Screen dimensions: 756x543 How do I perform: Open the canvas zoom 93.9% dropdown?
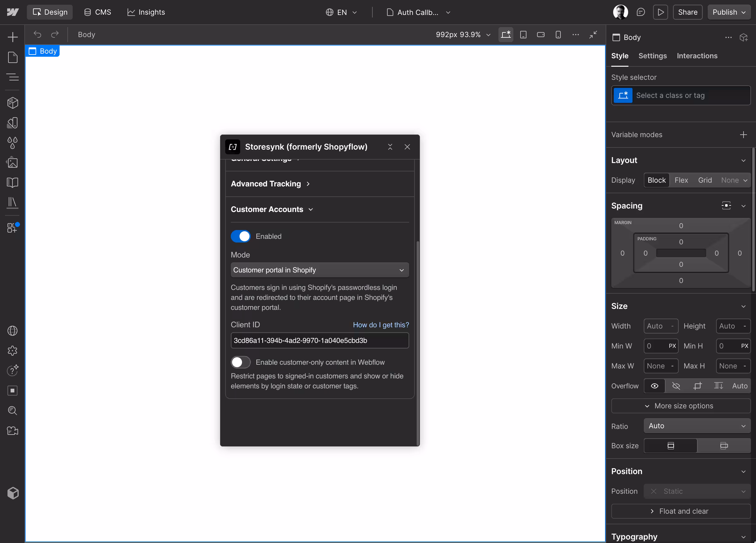(x=463, y=35)
